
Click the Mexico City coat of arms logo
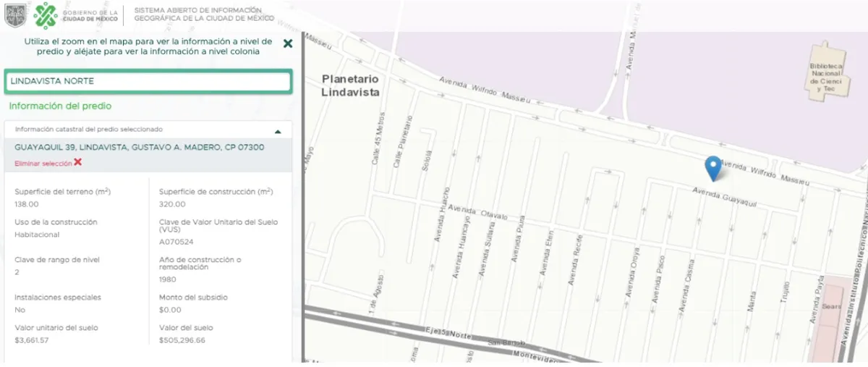15,14
